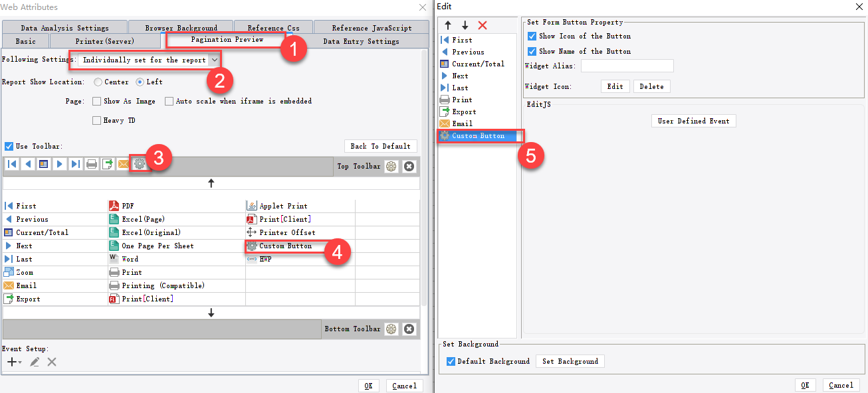
Task: Select Current/Total in Edit list
Action: coord(477,64)
